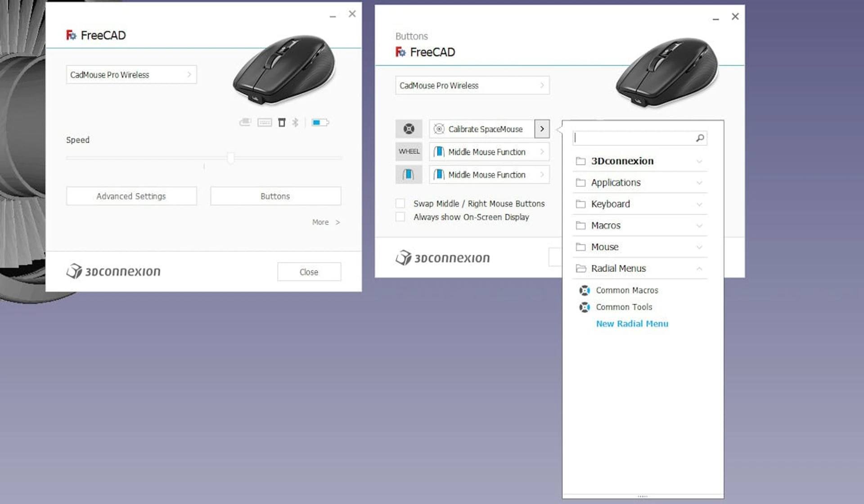Minimize the left FreeCAD settings window
This screenshot has height=504, width=864.
333,16
